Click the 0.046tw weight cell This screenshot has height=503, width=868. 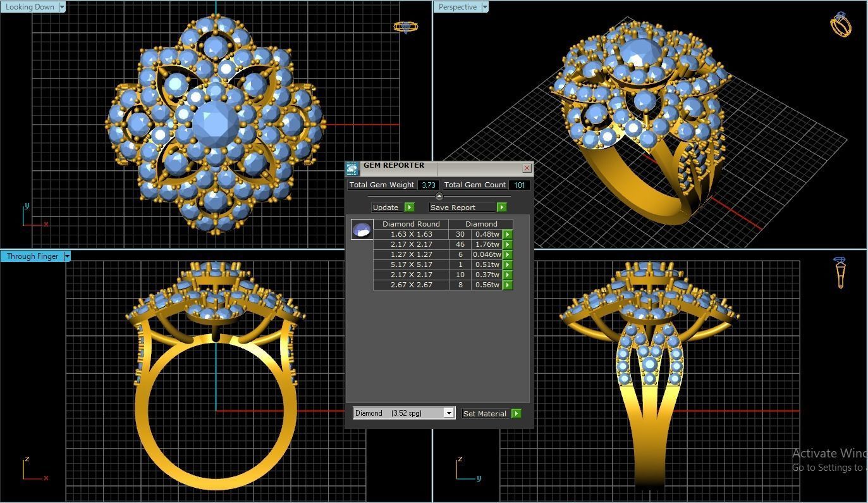click(x=487, y=254)
